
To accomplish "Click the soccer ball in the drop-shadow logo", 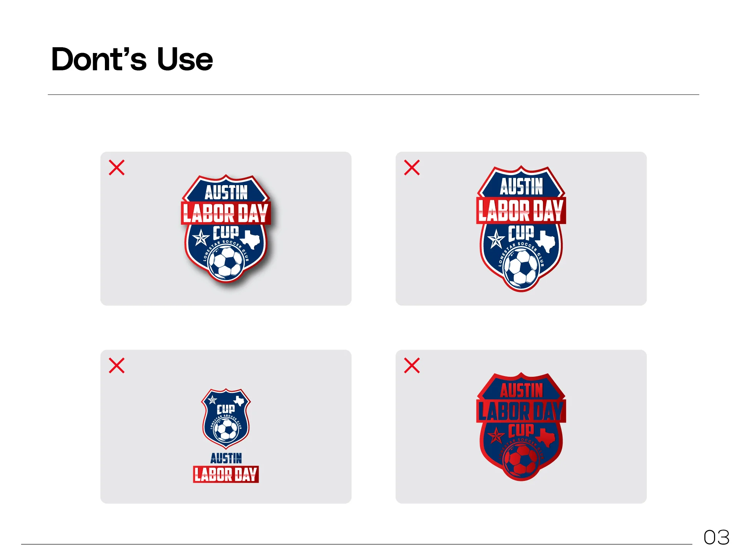I will (227, 263).
